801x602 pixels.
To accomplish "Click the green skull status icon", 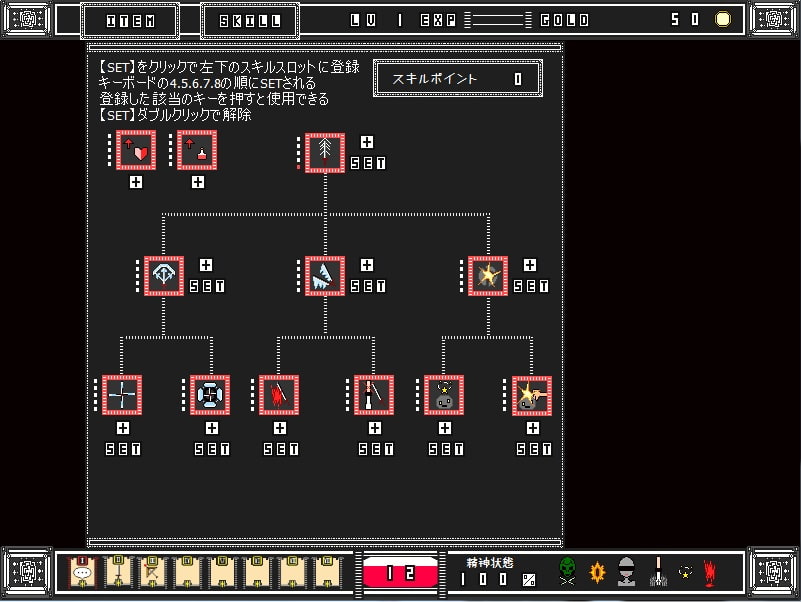I will click(x=567, y=571).
